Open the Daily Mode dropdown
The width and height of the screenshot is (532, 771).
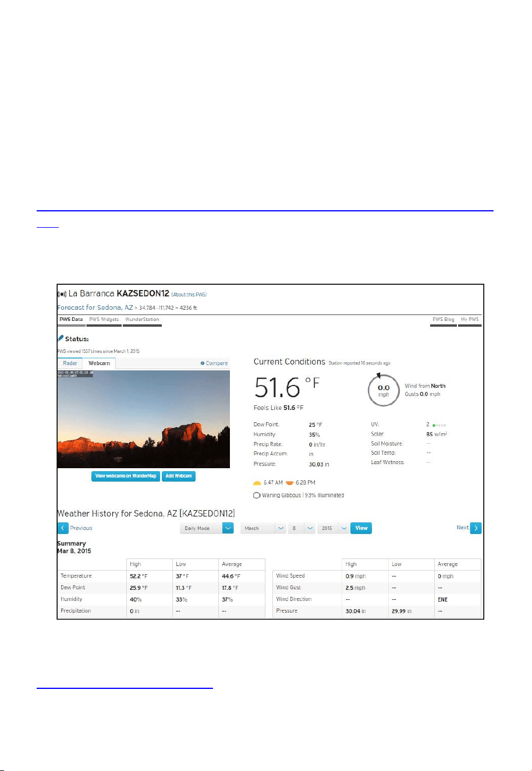(207, 528)
